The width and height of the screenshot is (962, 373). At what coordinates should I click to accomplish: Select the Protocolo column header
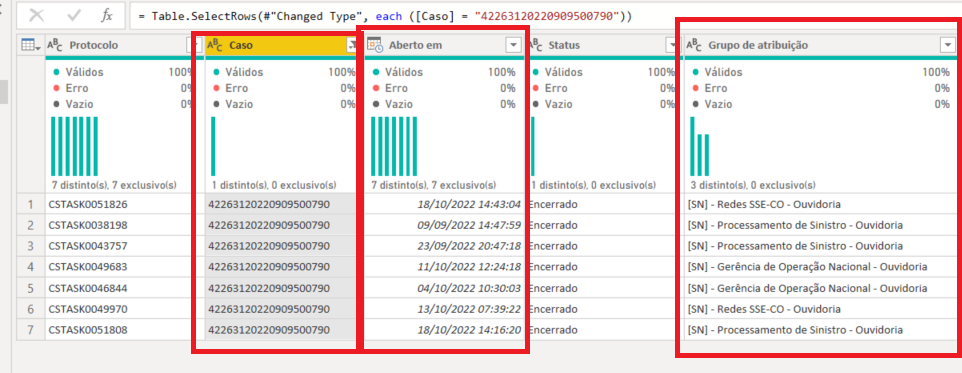tap(94, 45)
